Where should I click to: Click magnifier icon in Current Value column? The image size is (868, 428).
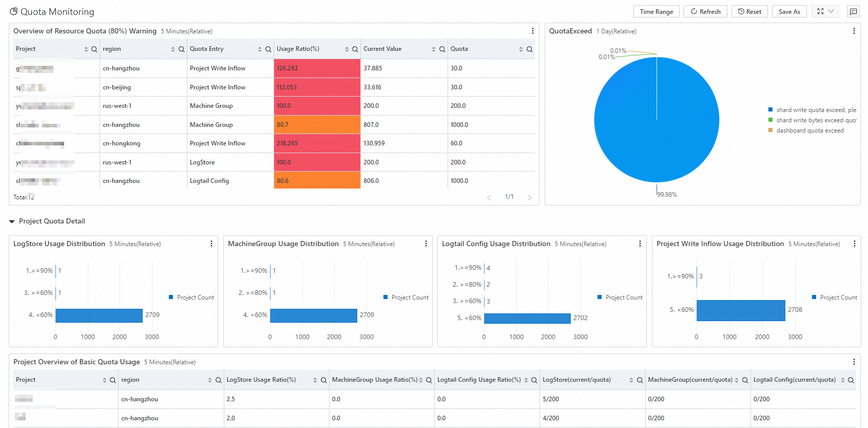coord(442,49)
